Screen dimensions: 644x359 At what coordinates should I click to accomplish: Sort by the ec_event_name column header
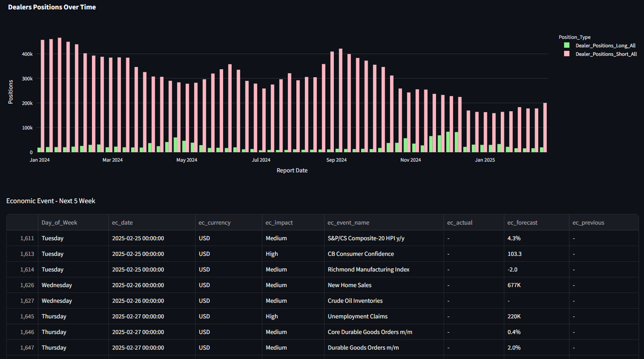(383, 223)
